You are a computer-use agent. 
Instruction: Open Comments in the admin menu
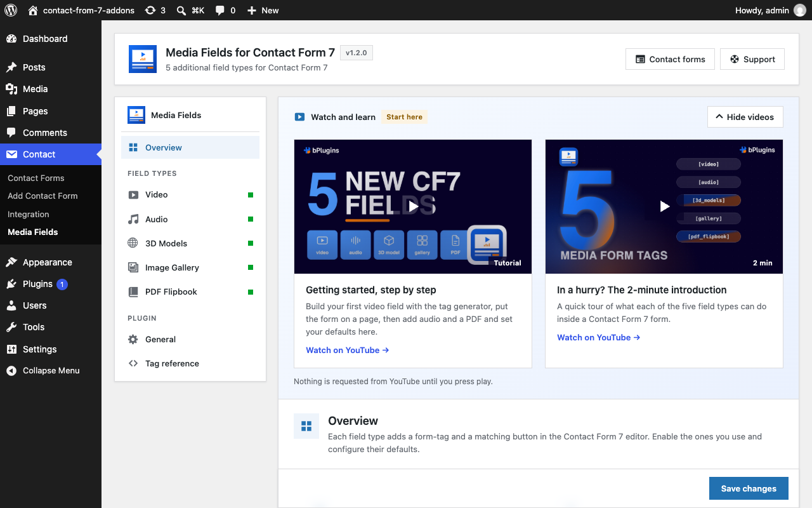pyautogui.click(x=51, y=133)
